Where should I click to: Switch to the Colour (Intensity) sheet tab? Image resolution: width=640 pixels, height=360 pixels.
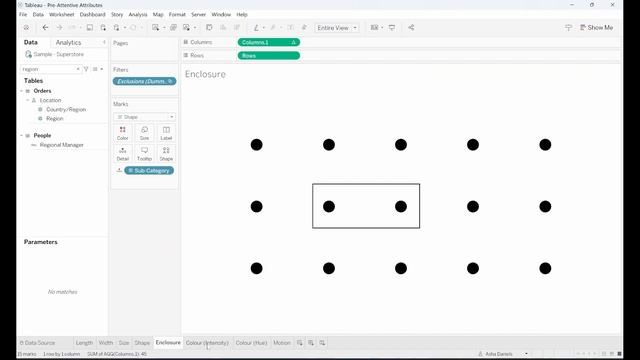pos(207,343)
